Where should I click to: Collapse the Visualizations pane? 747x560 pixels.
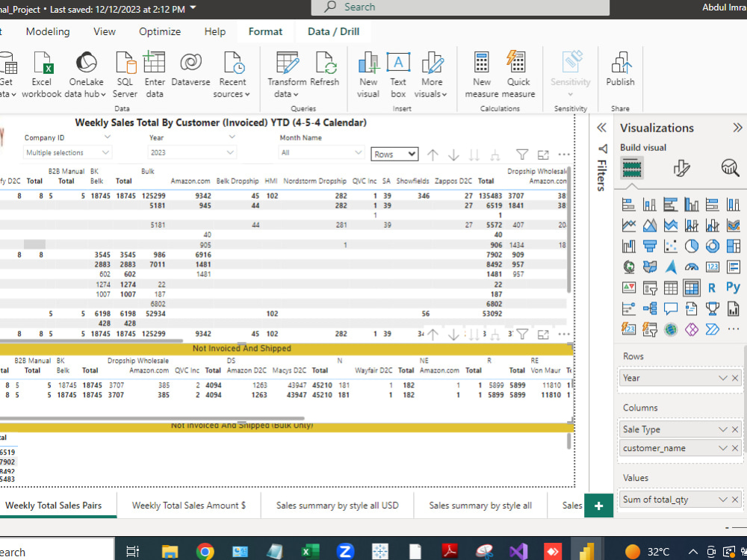click(x=737, y=128)
